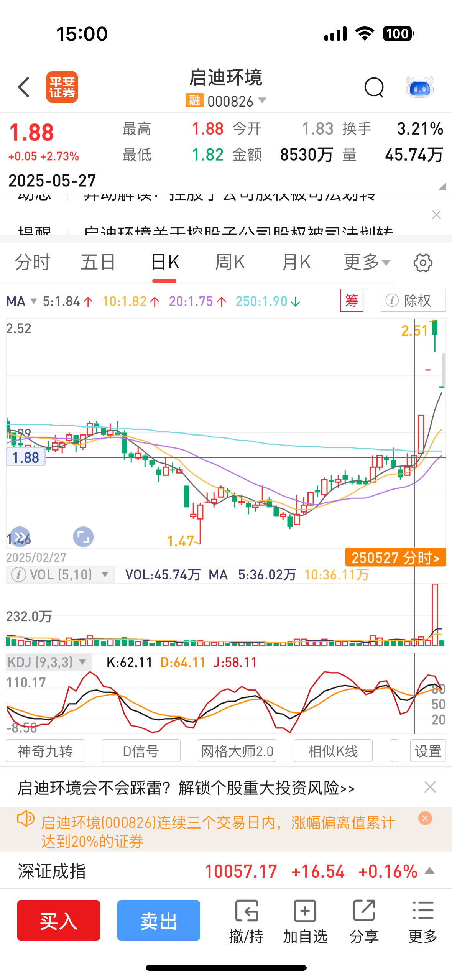
Task: Open KDJ (9,3,3) indicator dropdown
Action: pyautogui.click(x=48, y=662)
